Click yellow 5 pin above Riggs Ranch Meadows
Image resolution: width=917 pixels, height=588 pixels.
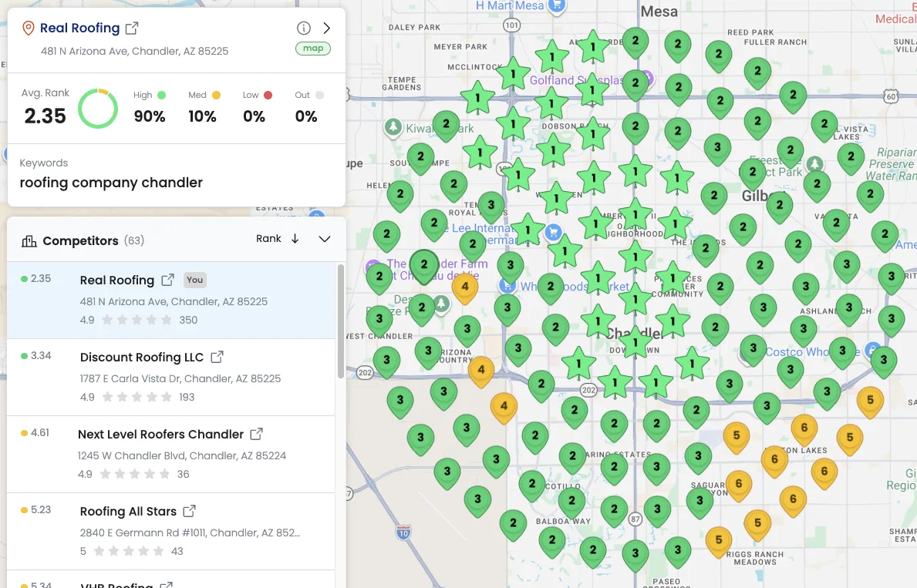pyautogui.click(x=719, y=541)
